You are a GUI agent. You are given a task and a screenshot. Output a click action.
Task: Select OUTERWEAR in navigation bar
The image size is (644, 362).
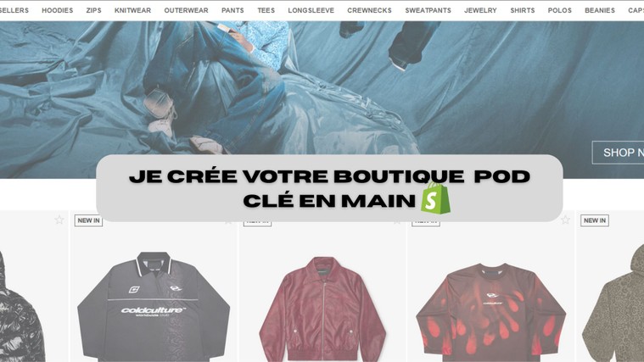pos(186,10)
